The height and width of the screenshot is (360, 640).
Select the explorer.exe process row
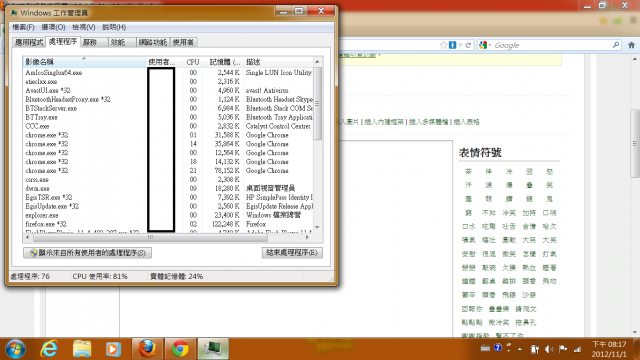point(168,215)
